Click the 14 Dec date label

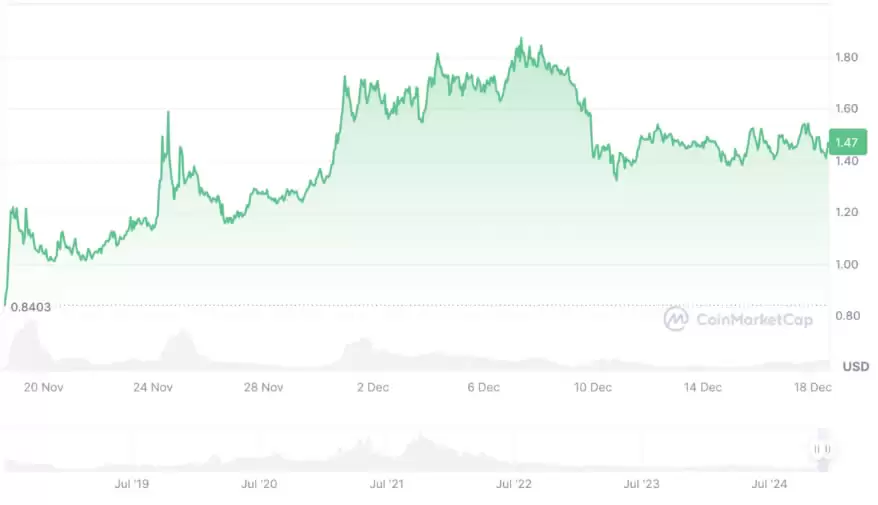(703, 387)
